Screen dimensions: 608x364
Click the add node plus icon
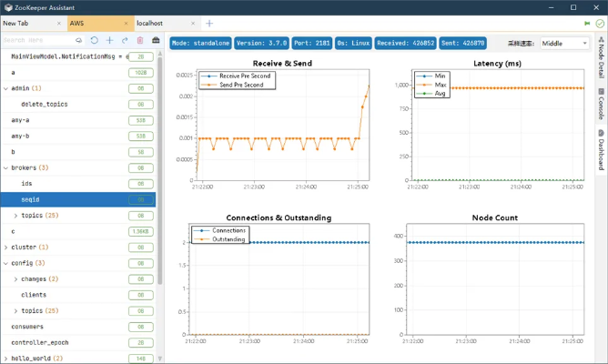coord(110,40)
